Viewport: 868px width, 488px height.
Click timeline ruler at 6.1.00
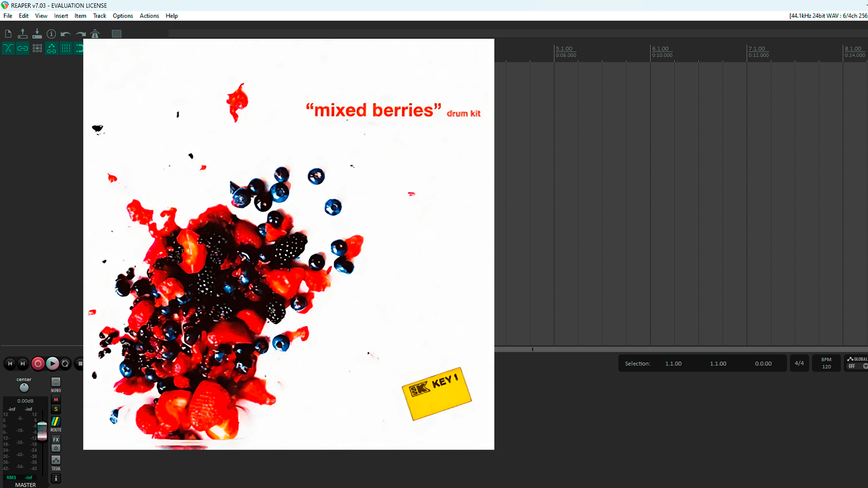click(661, 49)
